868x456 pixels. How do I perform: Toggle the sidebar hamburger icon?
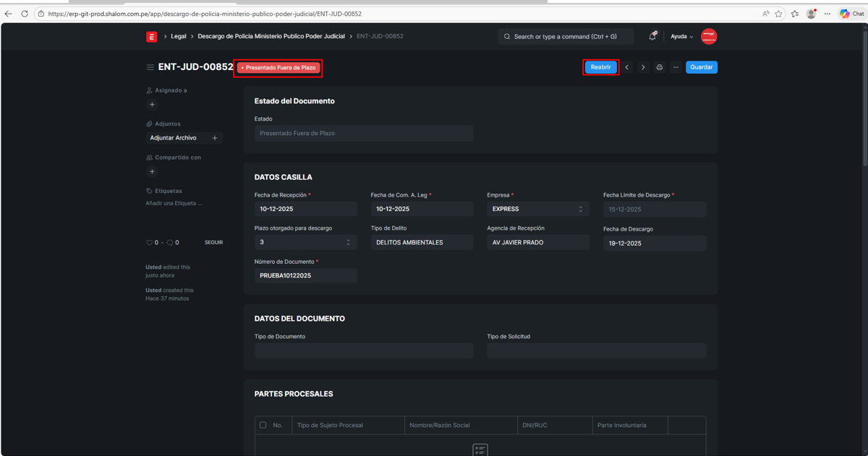point(150,67)
